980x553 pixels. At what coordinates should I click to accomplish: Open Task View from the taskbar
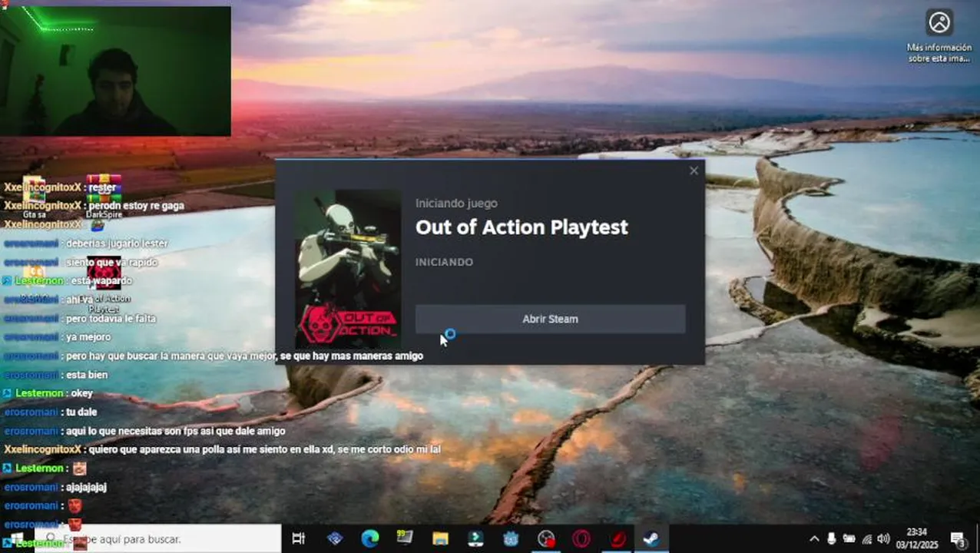point(299,539)
